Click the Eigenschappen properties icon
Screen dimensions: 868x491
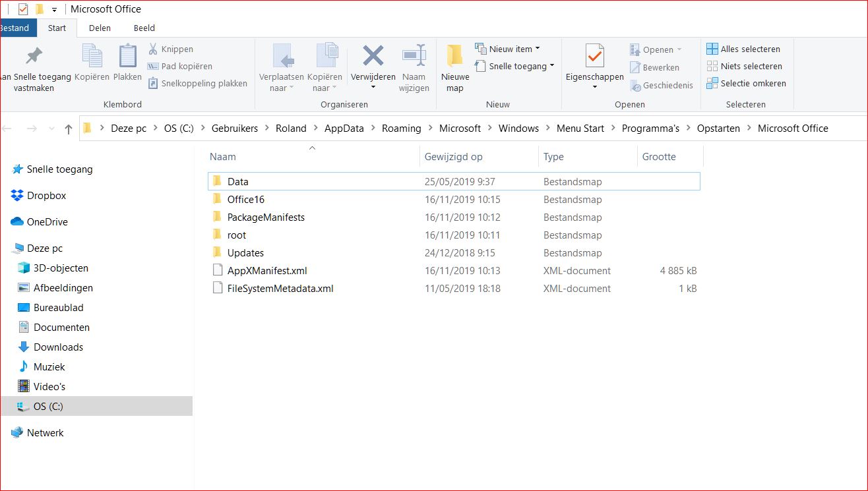click(x=594, y=57)
